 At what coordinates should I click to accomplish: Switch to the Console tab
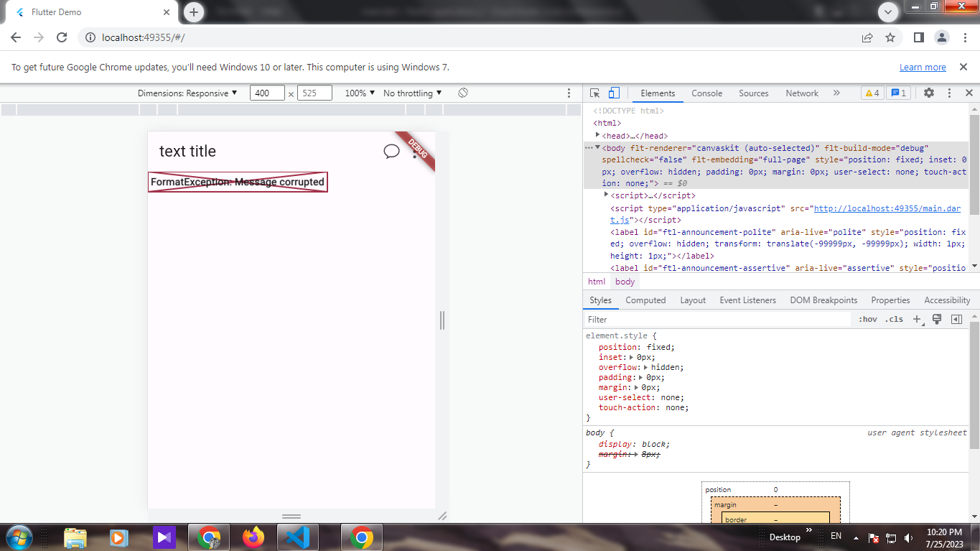pyautogui.click(x=706, y=93)
